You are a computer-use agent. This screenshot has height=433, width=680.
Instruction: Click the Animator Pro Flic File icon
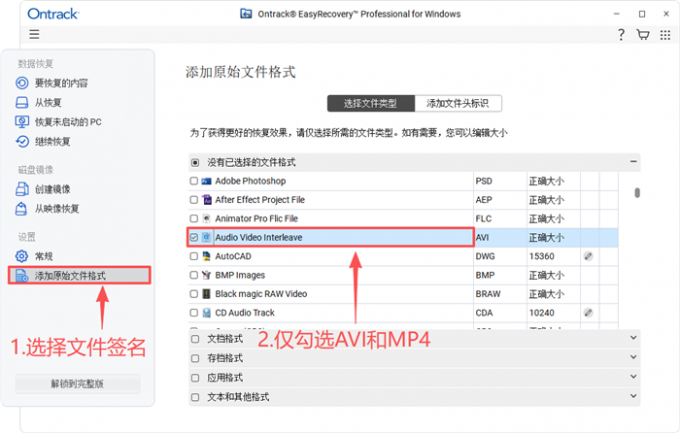[206, 219]
